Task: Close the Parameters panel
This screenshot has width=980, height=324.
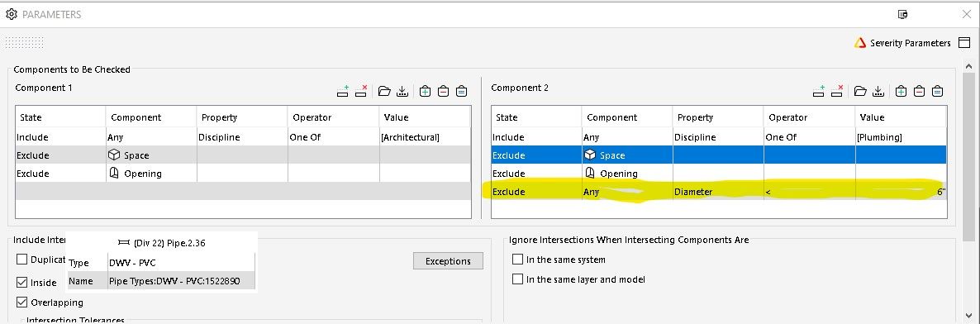Action: [x=966, y=14]
